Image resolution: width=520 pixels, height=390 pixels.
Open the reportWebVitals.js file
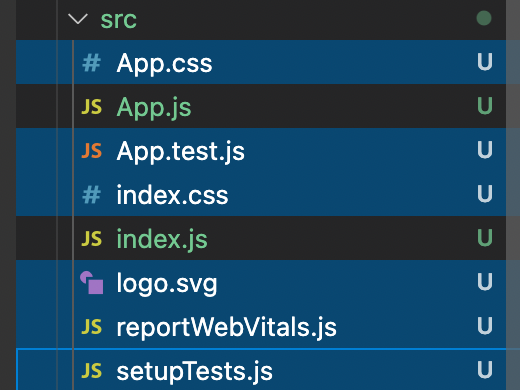[227, 327]
